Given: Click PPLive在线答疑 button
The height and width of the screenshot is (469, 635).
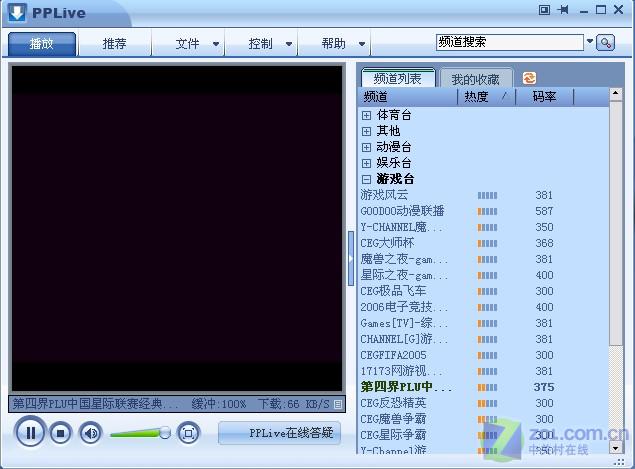Looking at the screenshot, I should (x=279, y=433).
